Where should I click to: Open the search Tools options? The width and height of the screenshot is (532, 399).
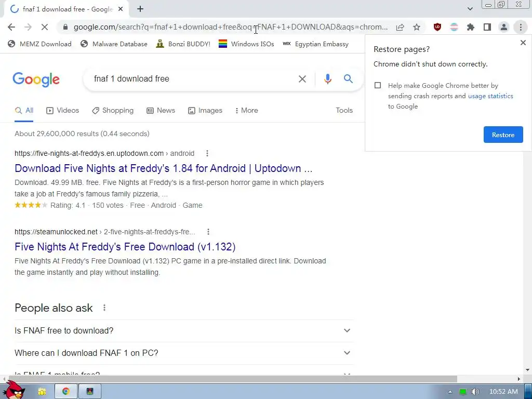click(344, 111)
